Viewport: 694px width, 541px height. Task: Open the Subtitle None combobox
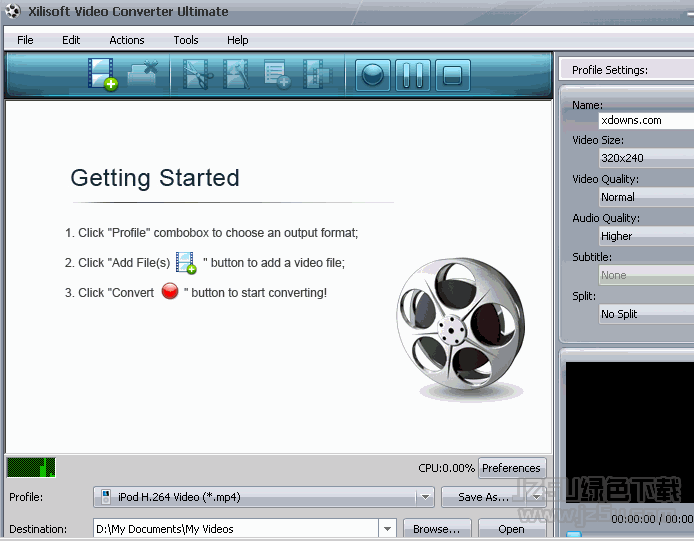pyautogui.click(x=646, y=275)
